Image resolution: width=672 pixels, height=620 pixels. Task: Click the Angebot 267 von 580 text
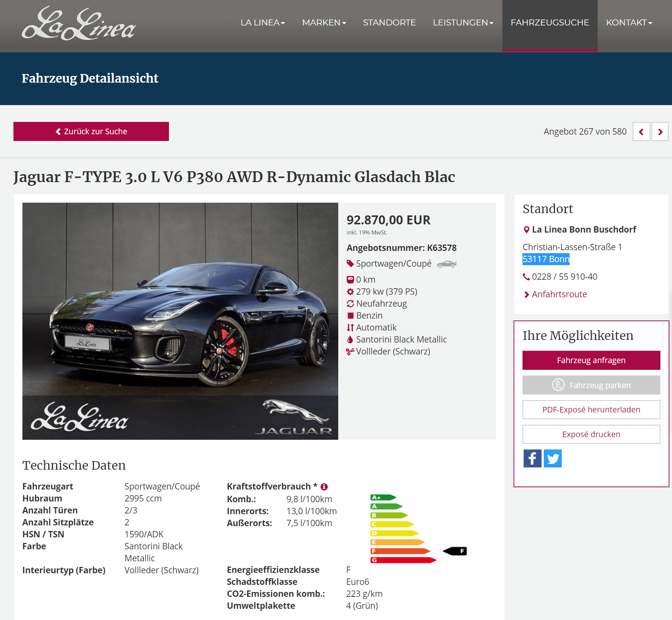click(585, 132)
